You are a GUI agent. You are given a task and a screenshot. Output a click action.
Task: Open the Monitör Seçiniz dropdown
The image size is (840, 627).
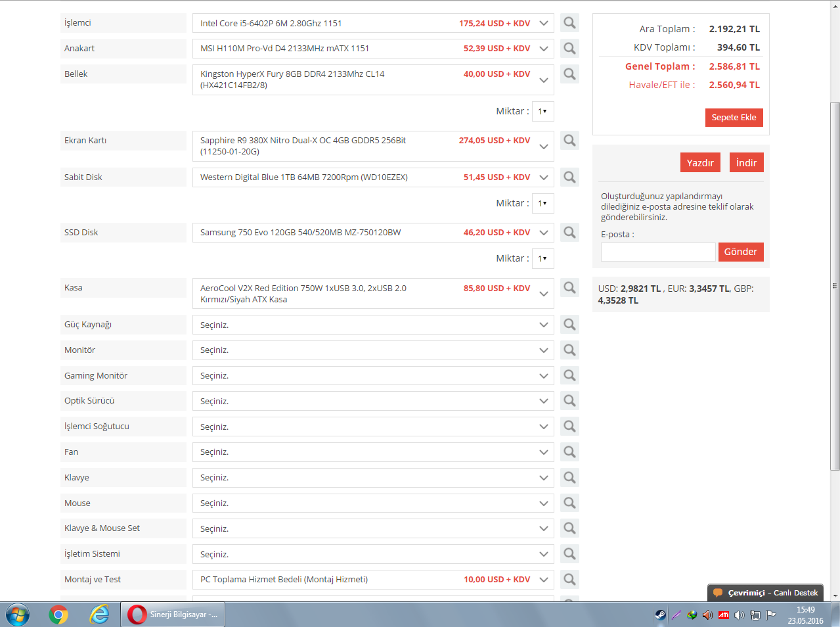coord(373,350)
